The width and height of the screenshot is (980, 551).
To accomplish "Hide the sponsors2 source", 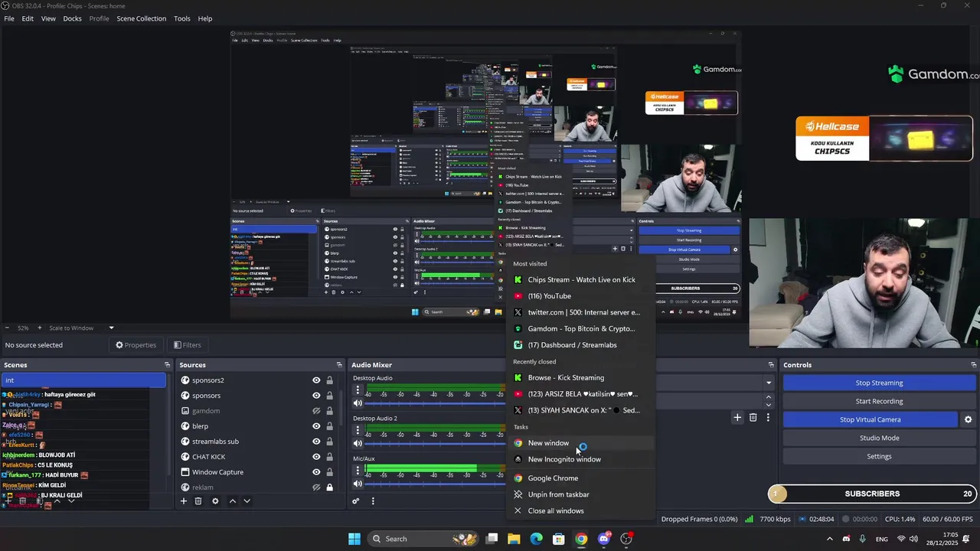I will (x=316, y=380).
